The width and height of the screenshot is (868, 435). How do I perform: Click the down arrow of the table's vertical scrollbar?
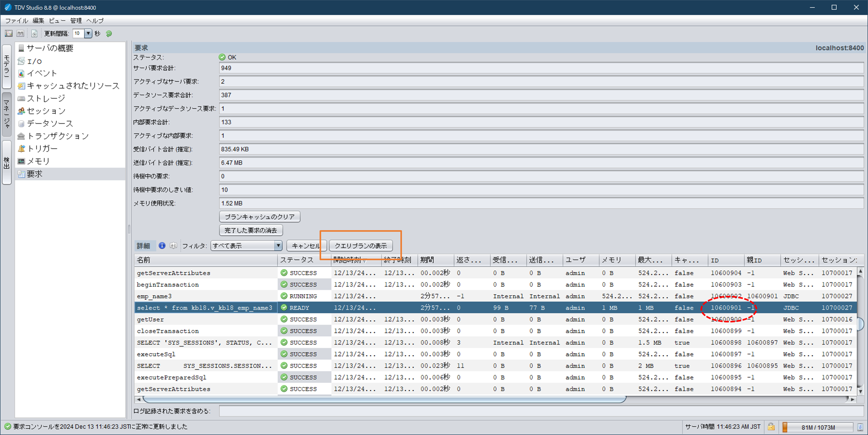coord(860,392)
